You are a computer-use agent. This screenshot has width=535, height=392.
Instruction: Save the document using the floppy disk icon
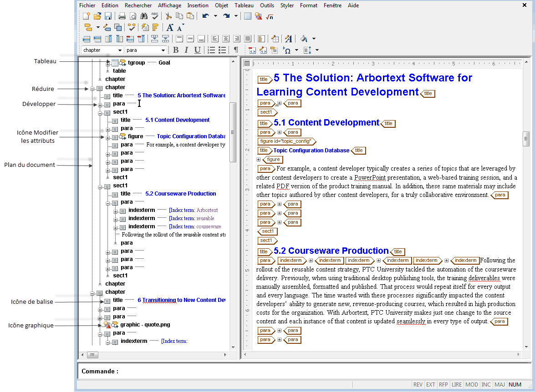click(108, 16)
